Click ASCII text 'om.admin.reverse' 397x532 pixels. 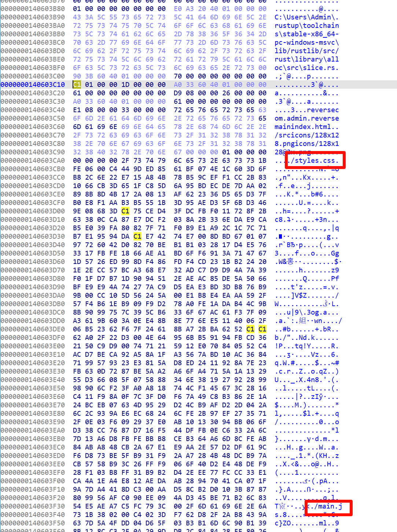click(306, 118)
